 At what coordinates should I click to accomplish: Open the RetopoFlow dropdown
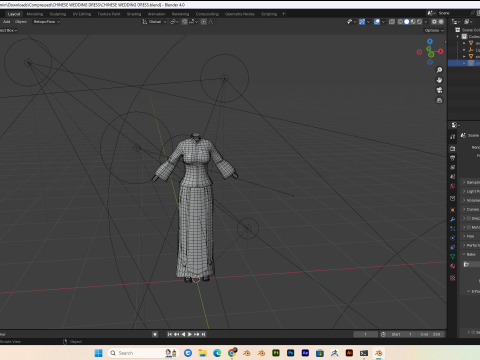[x=46, y=22]
